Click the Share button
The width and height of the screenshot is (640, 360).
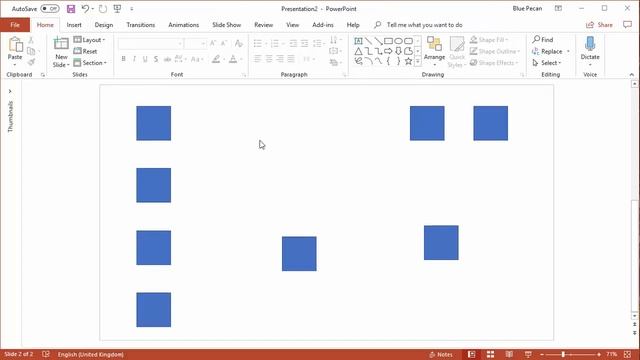599,25
